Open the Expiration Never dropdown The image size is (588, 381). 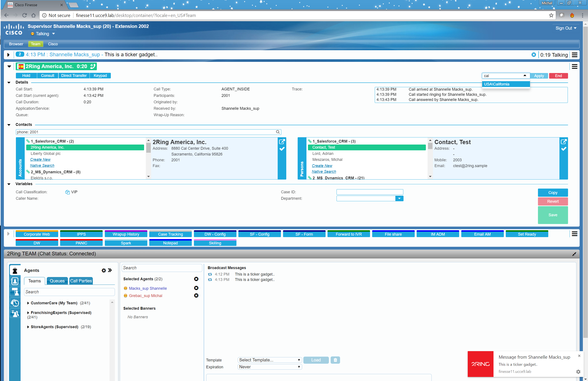pyautogui.click(x=270, y=367)
